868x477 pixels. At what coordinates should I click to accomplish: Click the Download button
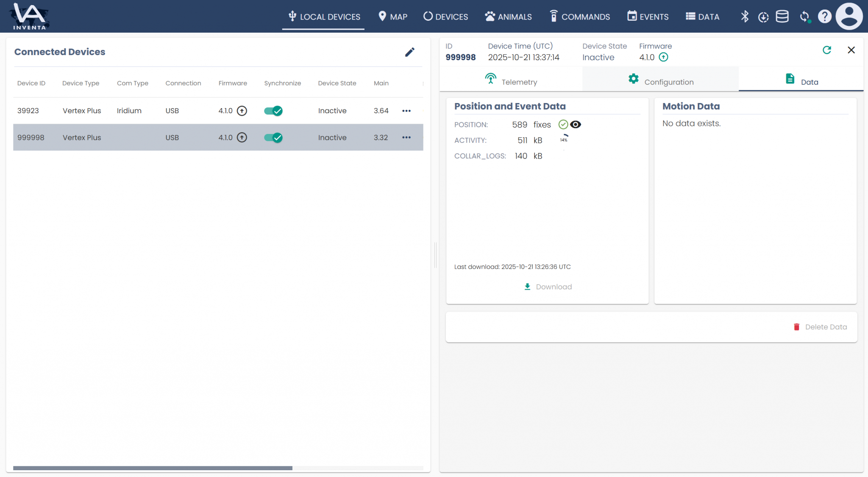(548, 287)
